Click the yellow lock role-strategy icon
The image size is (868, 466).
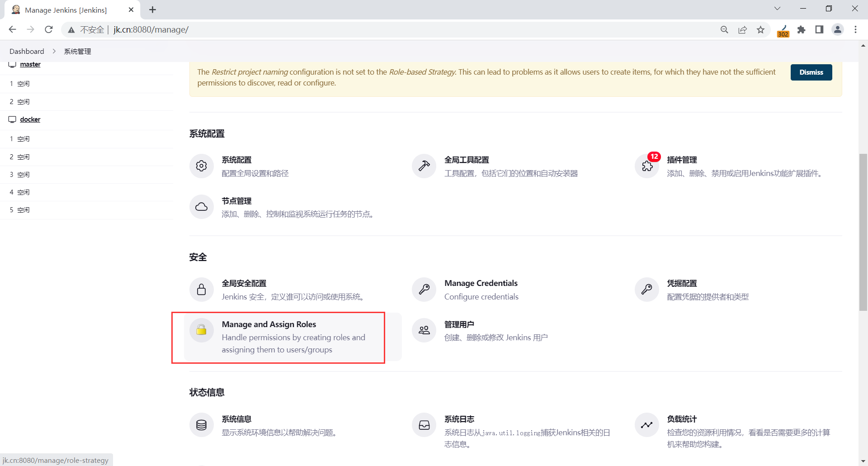202,330
